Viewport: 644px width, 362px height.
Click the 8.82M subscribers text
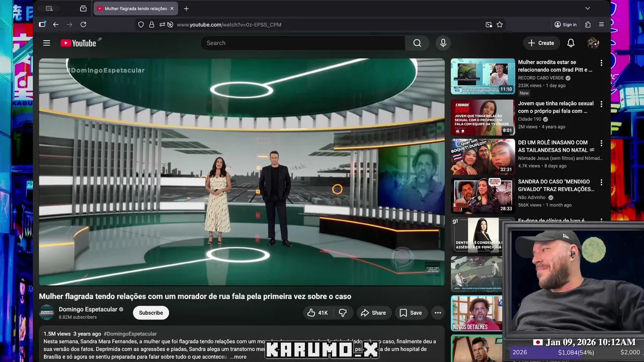click(78, 317)
